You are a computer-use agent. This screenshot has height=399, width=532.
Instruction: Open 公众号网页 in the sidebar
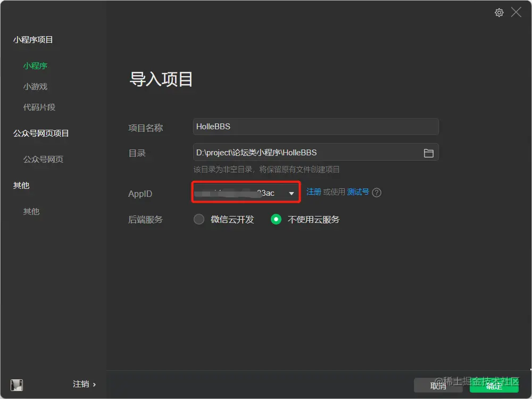[x=43, y=159]
